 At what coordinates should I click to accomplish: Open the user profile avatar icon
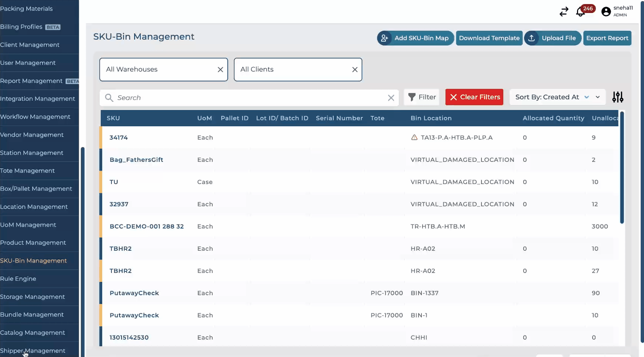click(x=606, y=12)
